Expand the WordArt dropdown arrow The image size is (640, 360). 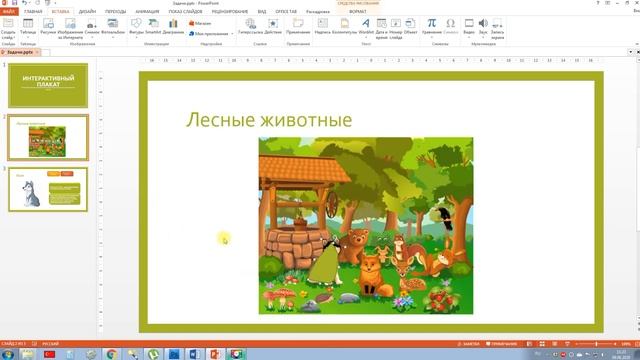pos(366,38)
